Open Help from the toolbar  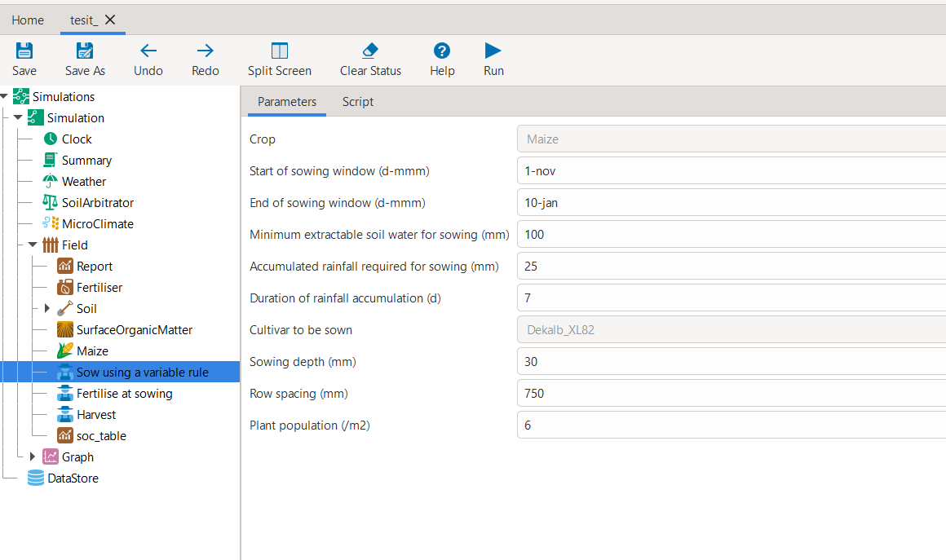[x=442, y=51]
